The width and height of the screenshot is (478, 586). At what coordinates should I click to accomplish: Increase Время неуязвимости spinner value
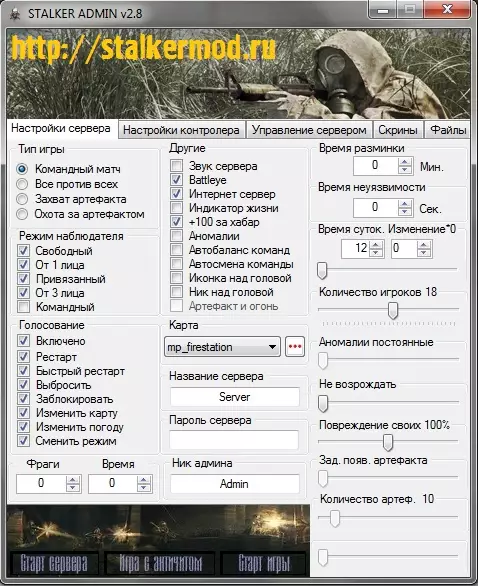pos(405,204)
